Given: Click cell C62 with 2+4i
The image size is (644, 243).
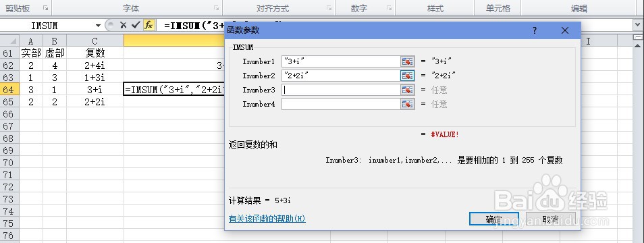Looking at the screenshot, I should [x=95, y=65].
